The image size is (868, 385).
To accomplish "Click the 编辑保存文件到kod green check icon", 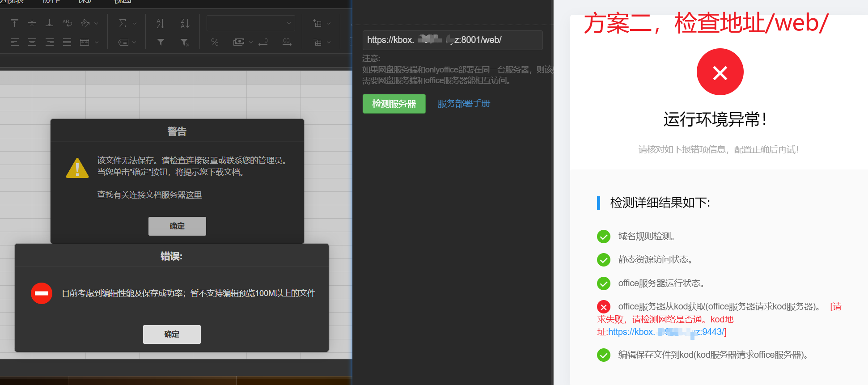I will point(604,355).
